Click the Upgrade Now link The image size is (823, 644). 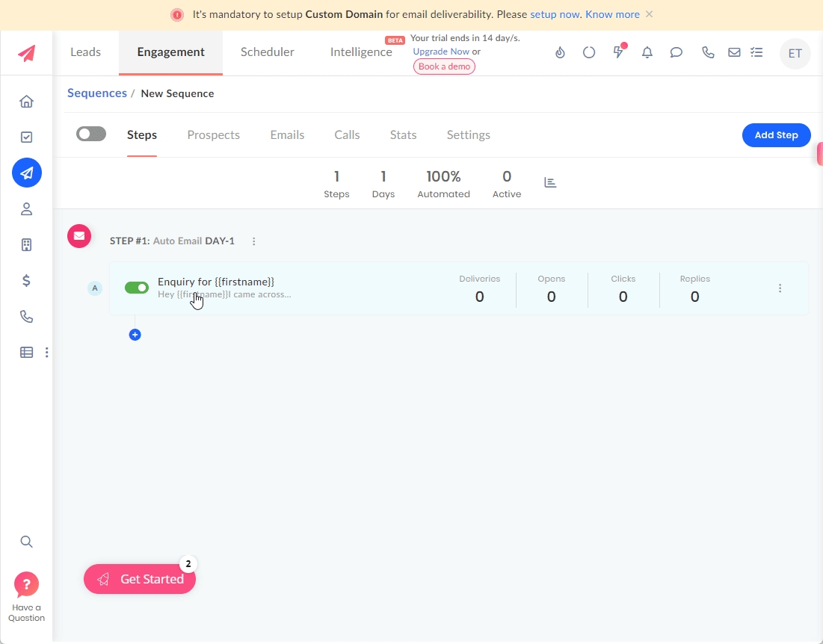click(x=441, y=52)
